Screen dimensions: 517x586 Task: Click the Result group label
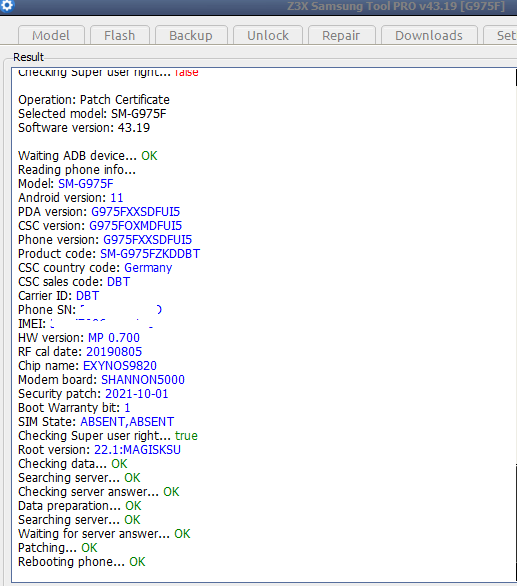coord(28,57)
